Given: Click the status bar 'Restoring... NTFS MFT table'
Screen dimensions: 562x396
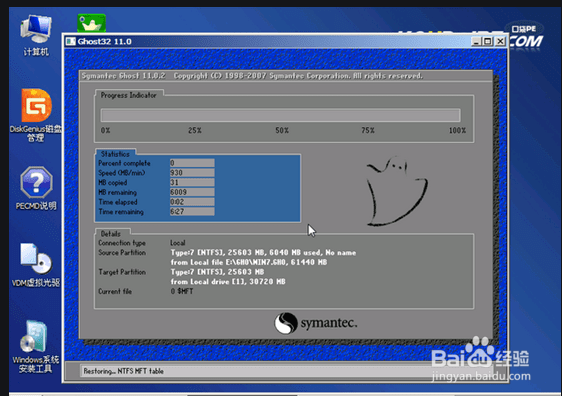Looking at the screenshot, I should tap(124, 371).
